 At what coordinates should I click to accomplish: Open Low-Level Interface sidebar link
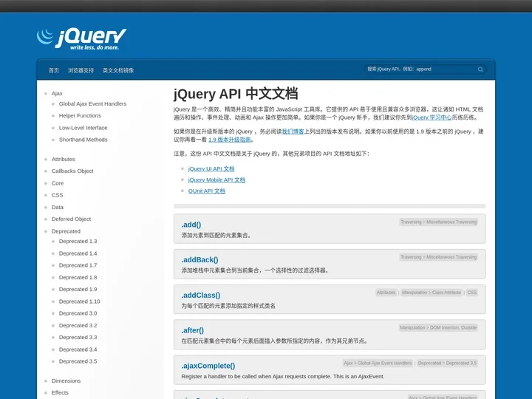(83, 128)
